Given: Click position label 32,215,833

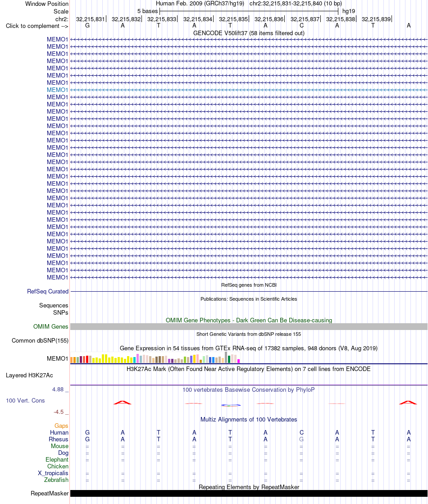Looking at the screenshot, I should (x=162, y=19).
